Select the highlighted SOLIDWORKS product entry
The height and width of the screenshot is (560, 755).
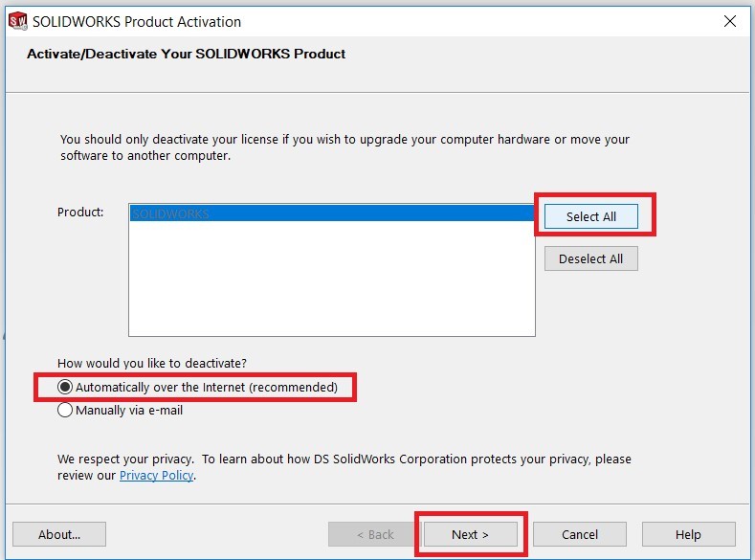pyautogui.click(x=332, y=213)
